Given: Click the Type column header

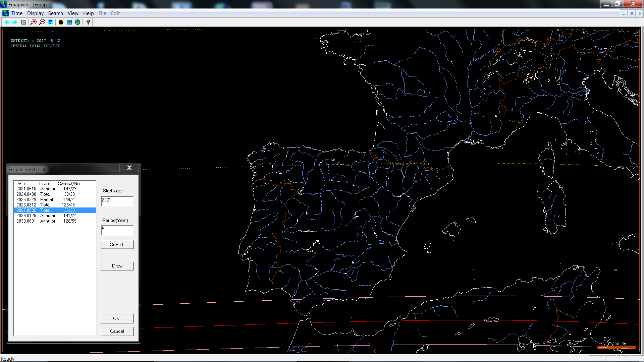Looking at the screenshot, I should [x=44, y=183].
